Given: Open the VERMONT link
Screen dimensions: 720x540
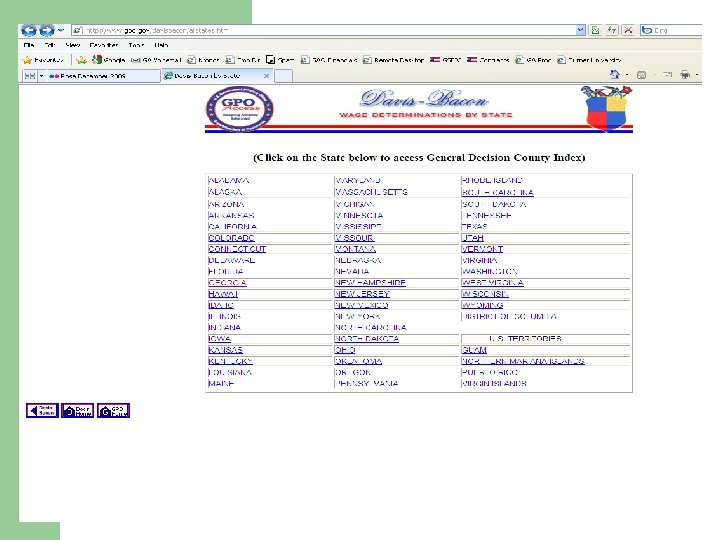Looking at the screenshot, I should tap(483, 249).
